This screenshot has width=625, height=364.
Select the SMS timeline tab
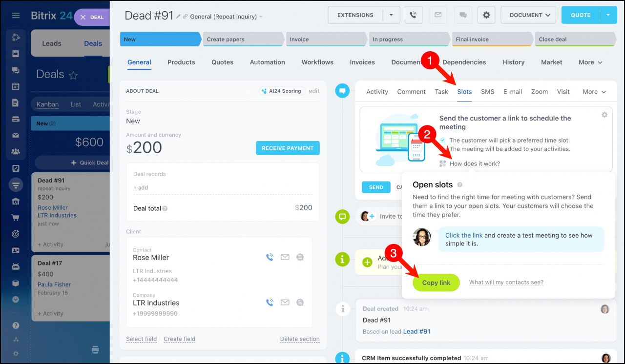[487, 92]
